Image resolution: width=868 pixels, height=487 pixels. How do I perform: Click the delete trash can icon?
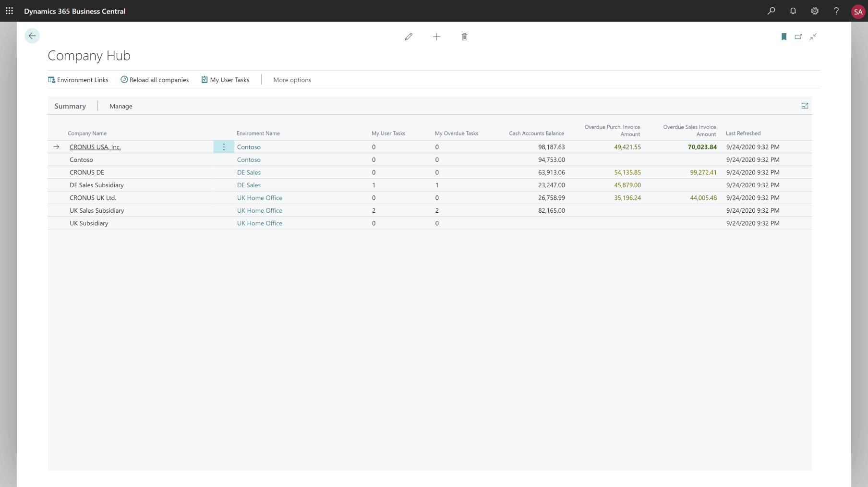[464, 37]
